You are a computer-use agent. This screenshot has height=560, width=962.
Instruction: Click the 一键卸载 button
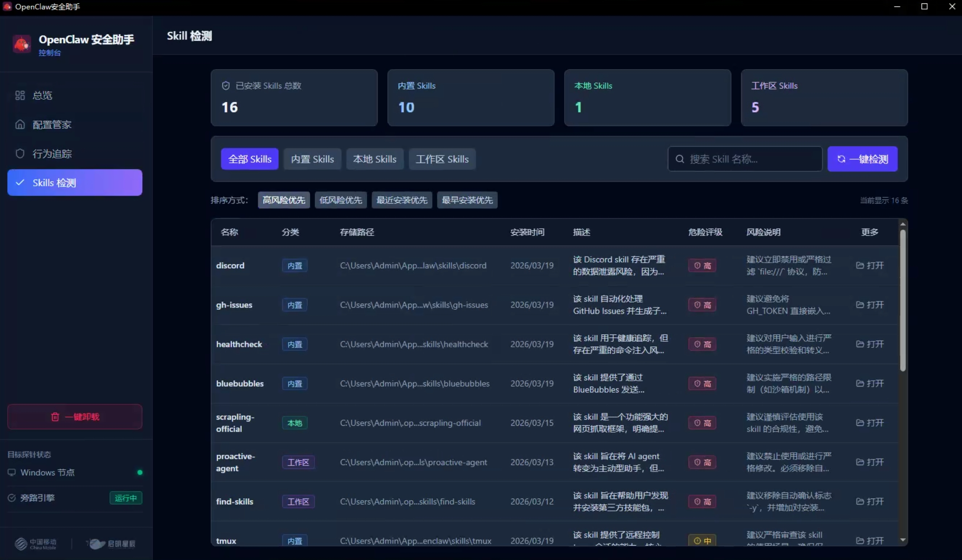click(74, 417)
